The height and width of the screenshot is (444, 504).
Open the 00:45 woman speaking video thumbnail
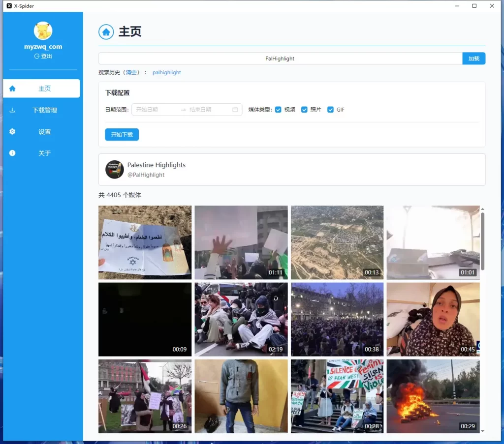(433, 320)
